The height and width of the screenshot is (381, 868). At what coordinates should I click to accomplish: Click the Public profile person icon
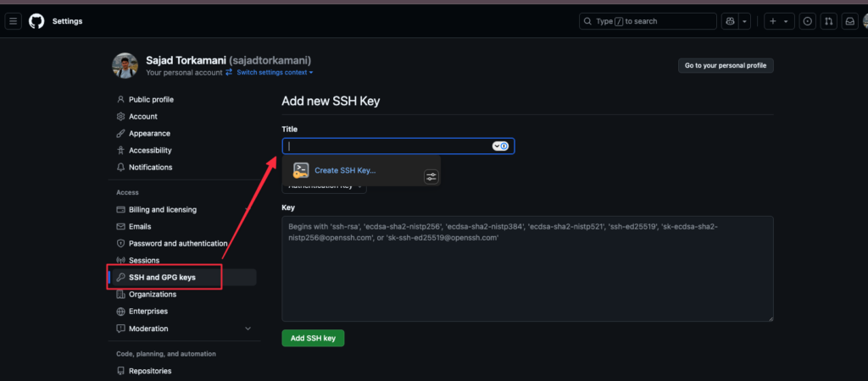tap(120, 100)
